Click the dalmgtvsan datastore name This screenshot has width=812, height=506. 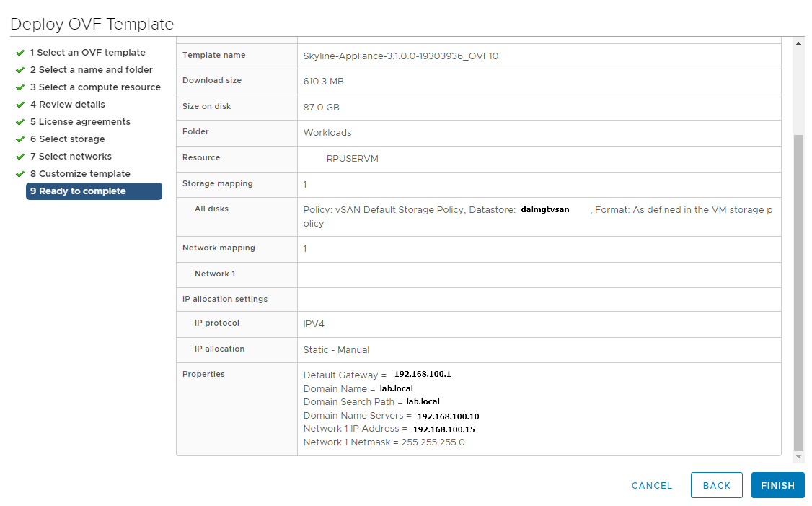pyautogui.click(x=545, y=210)
